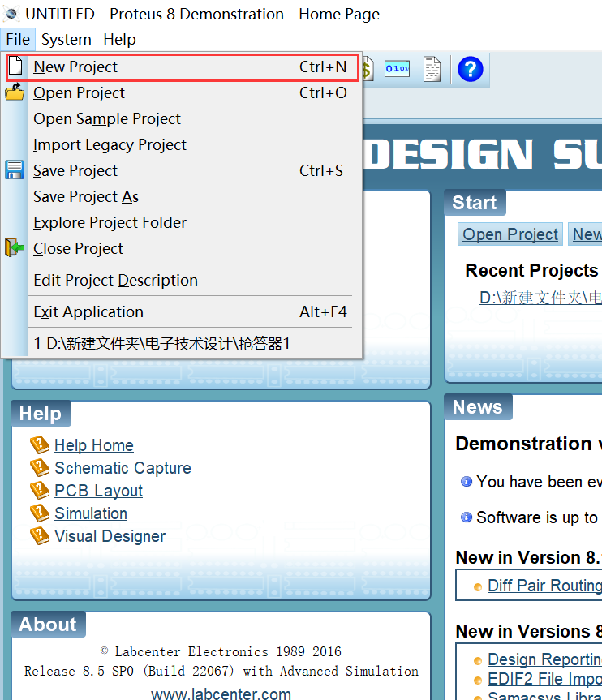602x700 pixels.
Task: Open the System menu
Action: 66,39
